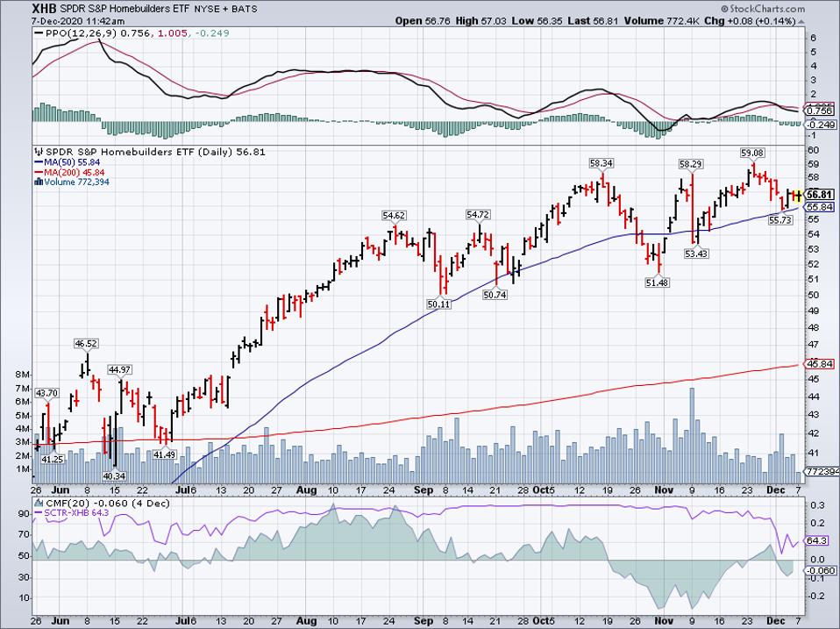Click the 59.08 peak price label
This screenshot has width=840, height=629.
pyautogui.click(x=751, y=153)
